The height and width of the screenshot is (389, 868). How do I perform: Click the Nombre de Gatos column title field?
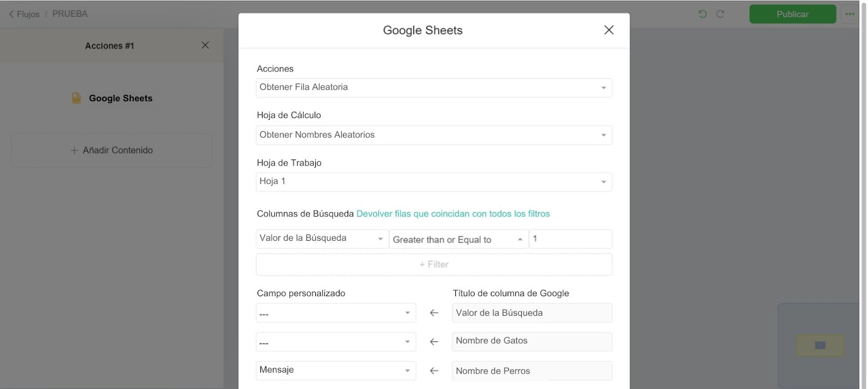[532, 342]
